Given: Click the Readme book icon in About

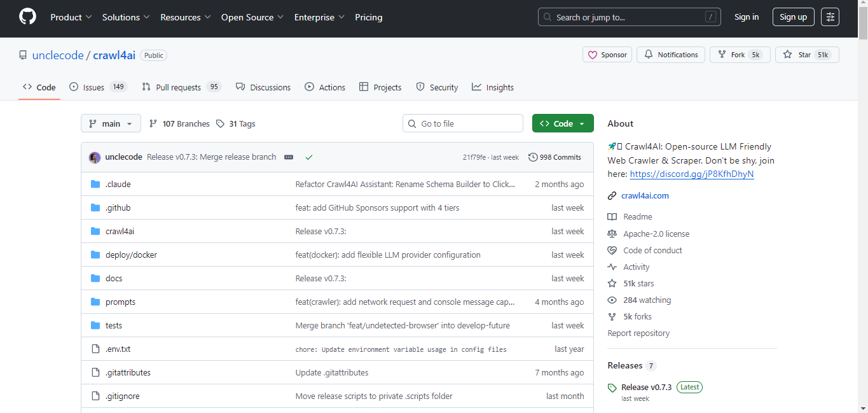Looking at the screenshot, I should tap(612, 216).
